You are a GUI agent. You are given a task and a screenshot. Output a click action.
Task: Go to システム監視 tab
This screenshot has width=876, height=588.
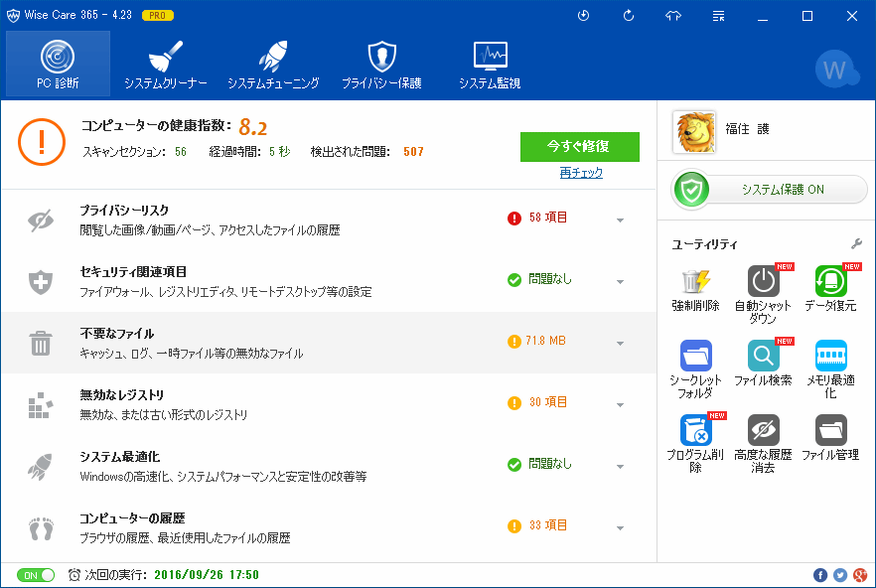click(490, 64)
